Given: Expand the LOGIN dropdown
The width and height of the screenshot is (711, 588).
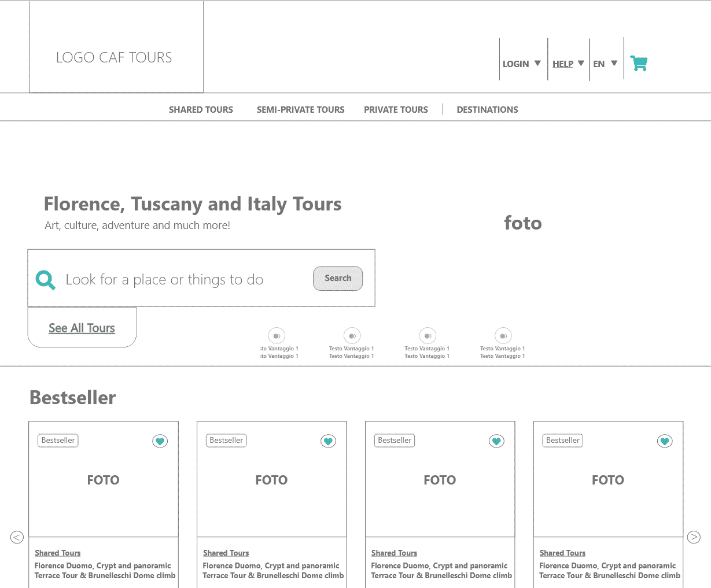Looking at the screenshot, I should coord(521,64).
